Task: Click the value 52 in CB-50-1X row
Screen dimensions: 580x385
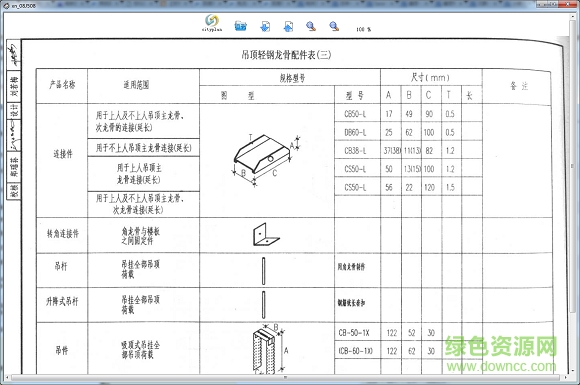Action: (412, 333)
